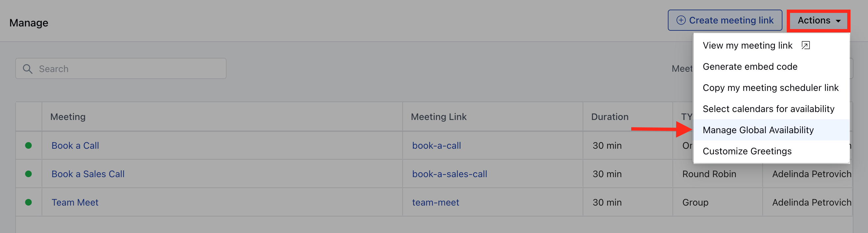
Task: Focus the Search input field
Action: [121, 68]
